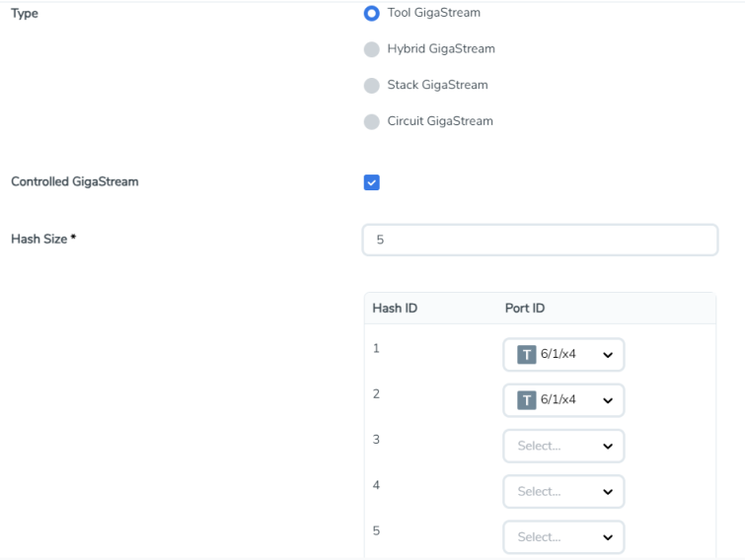Click the chevron arrow in Hash ID 3 row

(607, 446)
